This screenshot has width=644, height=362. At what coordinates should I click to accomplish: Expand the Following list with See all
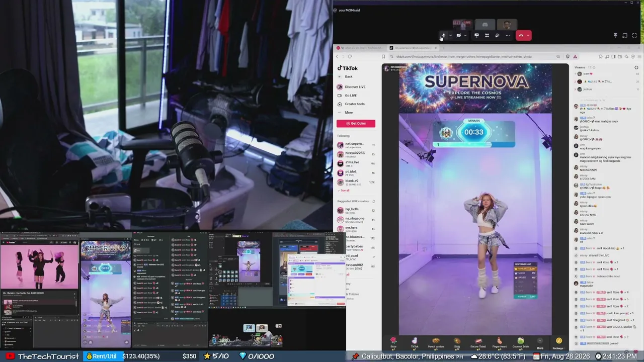point(344,191)
